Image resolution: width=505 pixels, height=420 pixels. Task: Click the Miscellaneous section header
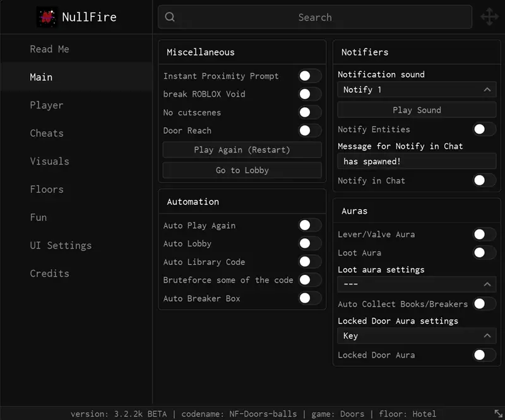point(201,52)
